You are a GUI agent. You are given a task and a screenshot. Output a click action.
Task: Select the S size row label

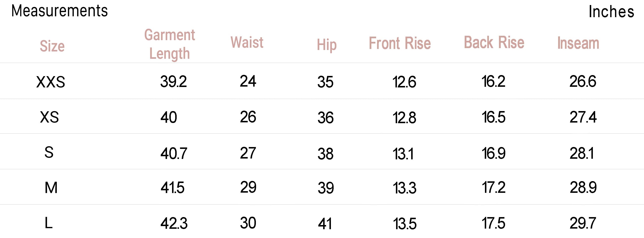tap(49, 152)
